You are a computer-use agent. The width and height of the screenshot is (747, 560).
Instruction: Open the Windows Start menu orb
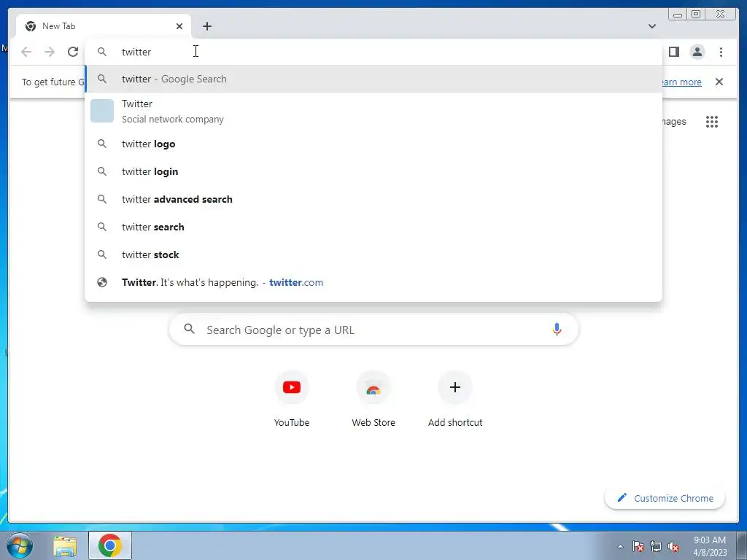tap(19, 545)
